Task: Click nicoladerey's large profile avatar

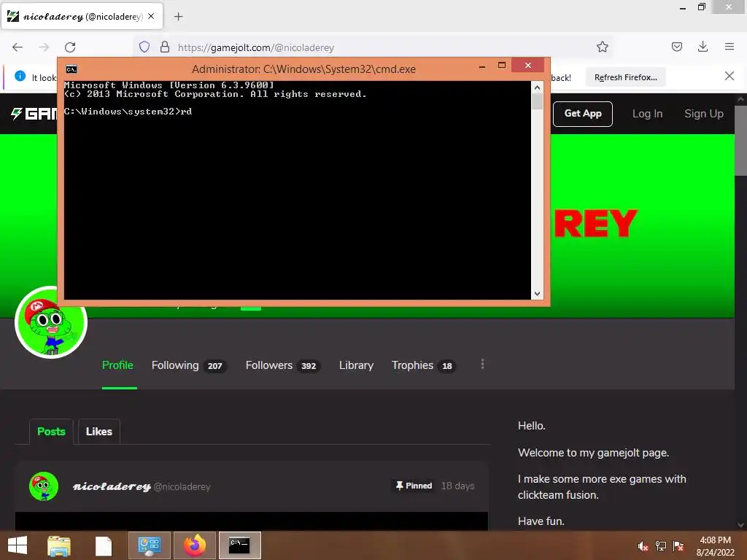Action: 51,322
